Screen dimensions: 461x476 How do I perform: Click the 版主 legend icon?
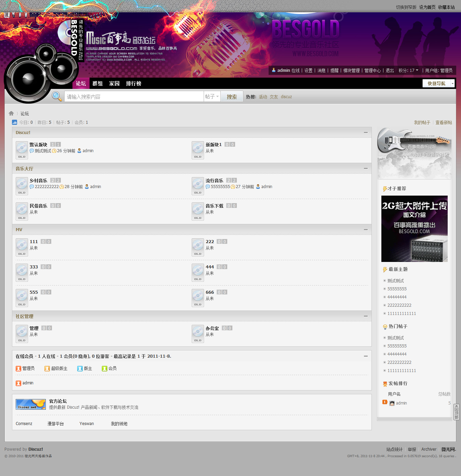click(x=80, y=368)
